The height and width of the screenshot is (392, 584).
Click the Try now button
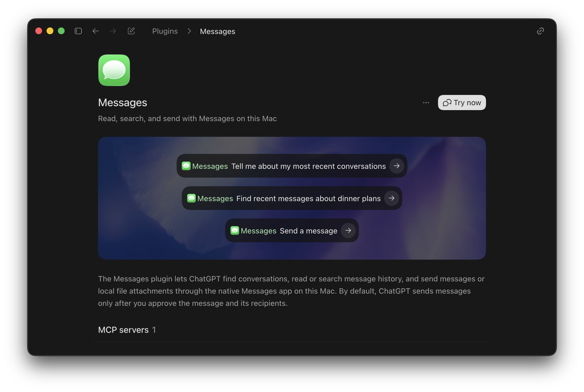[462, 103]
